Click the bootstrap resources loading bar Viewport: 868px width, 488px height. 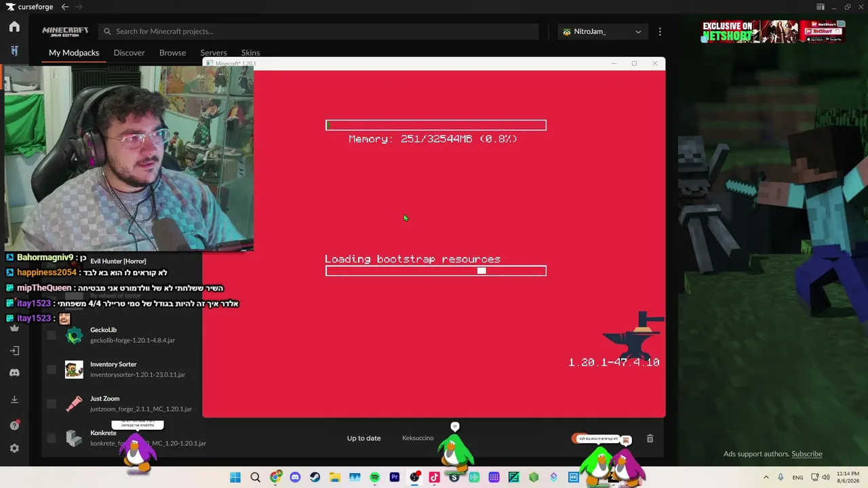coord(436,271)
